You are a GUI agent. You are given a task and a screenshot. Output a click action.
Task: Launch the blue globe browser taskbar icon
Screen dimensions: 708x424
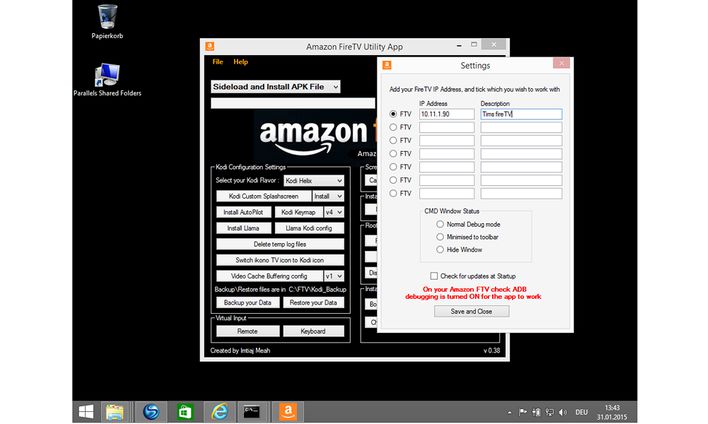point(151,412)
